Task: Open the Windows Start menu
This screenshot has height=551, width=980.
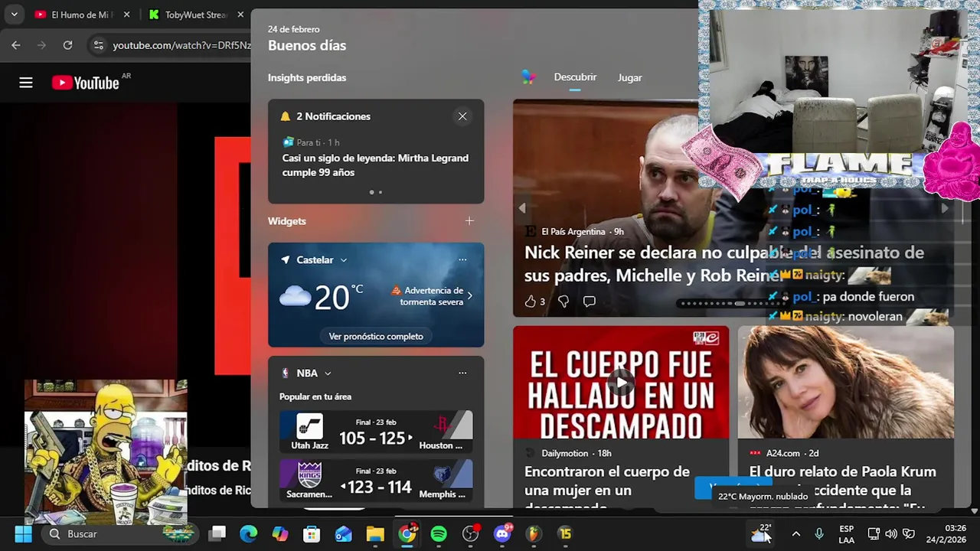Action: tap(23, 533)
